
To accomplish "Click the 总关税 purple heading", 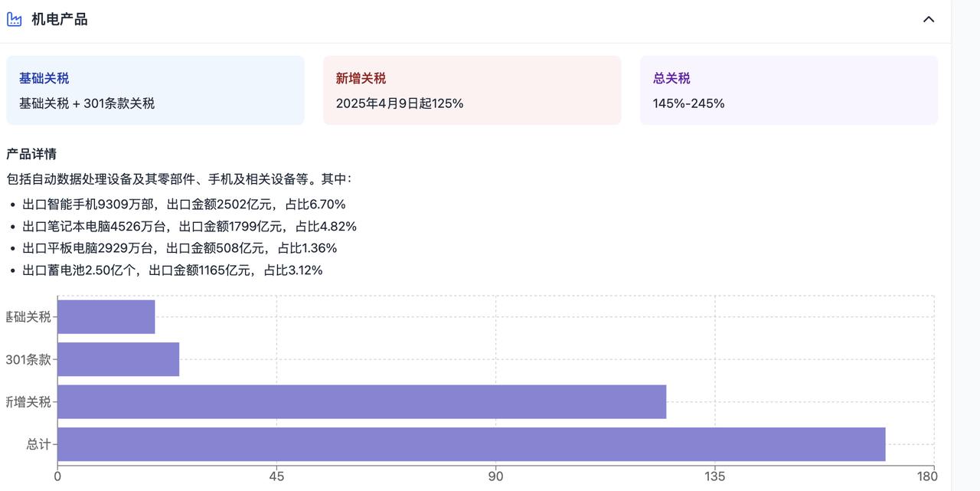I will pyautogui.click(x=671, y=77).
